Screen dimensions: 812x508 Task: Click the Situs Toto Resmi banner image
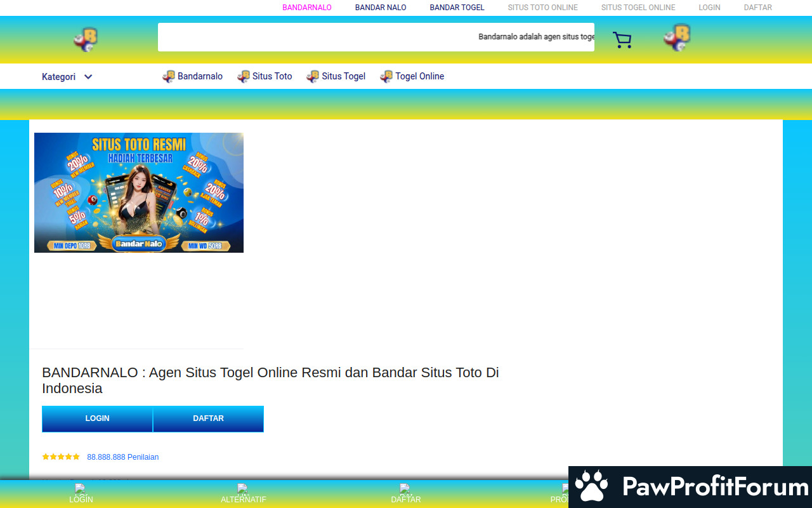[139, 192]
